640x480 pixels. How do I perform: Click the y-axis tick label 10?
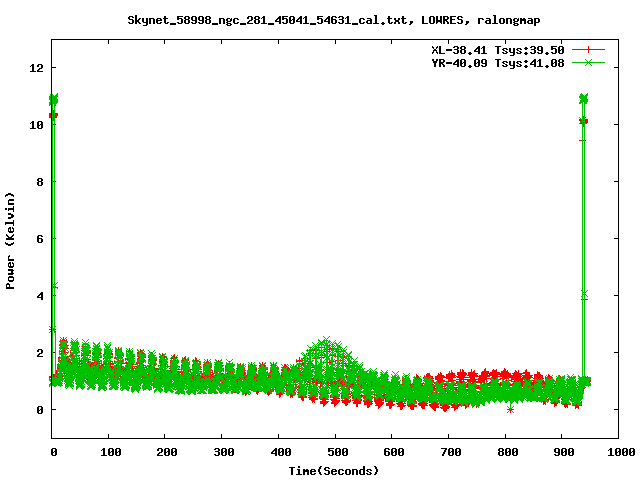tap(36, 125)
